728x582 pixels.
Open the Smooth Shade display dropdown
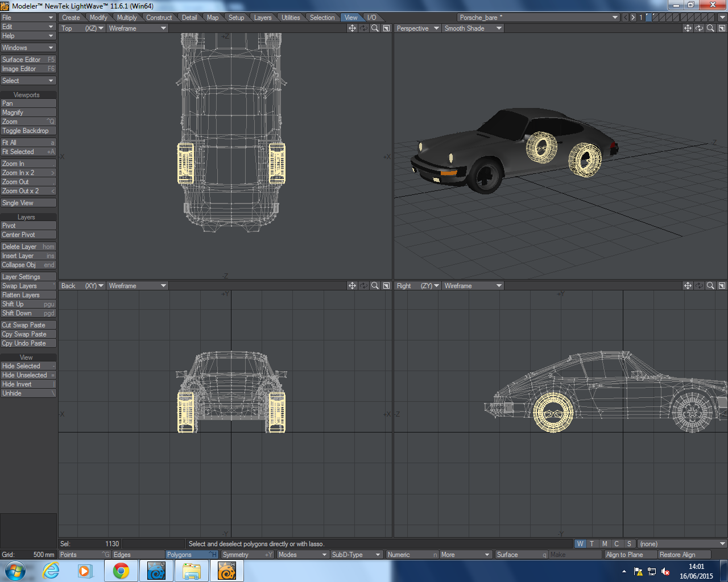pos(472,28)
